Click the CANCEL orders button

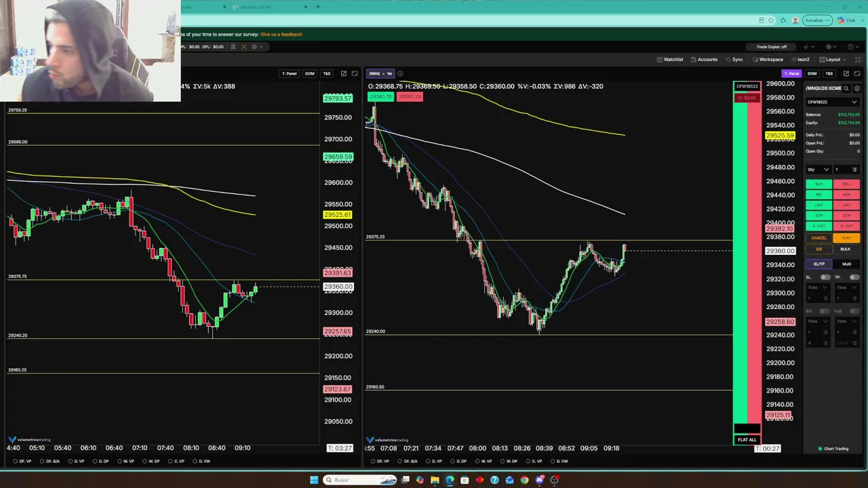click(818, 238)
